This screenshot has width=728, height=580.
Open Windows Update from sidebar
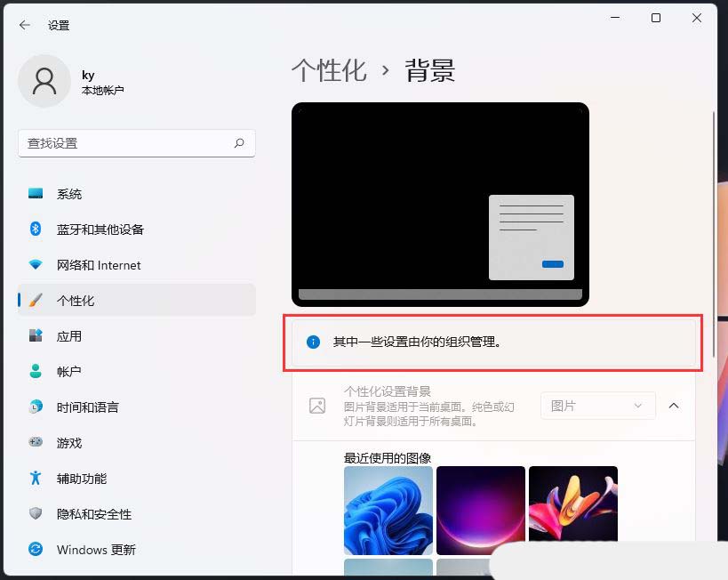point(96,550)
